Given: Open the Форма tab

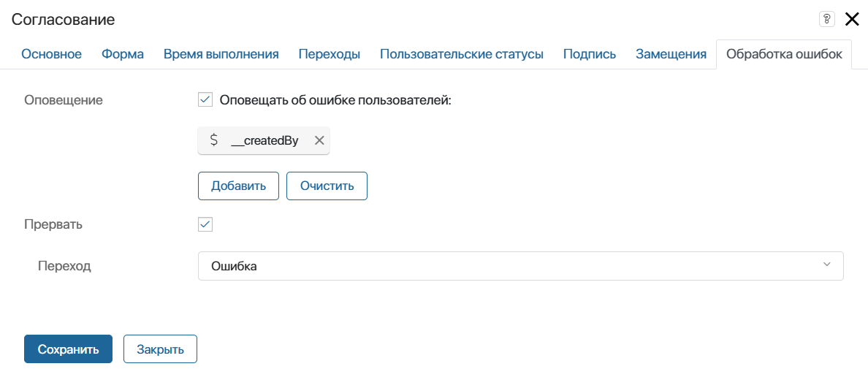Looking at the screenshot, I should pos(123,54).
